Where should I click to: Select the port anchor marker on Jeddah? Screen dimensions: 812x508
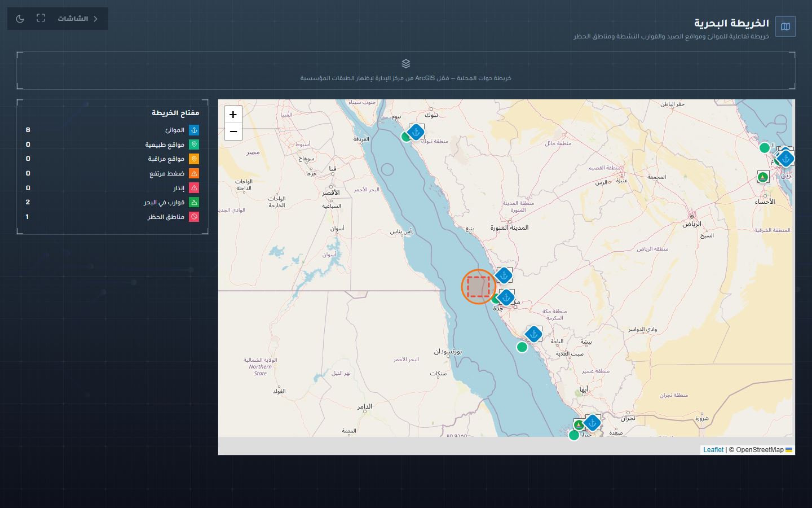pos(506,297)
